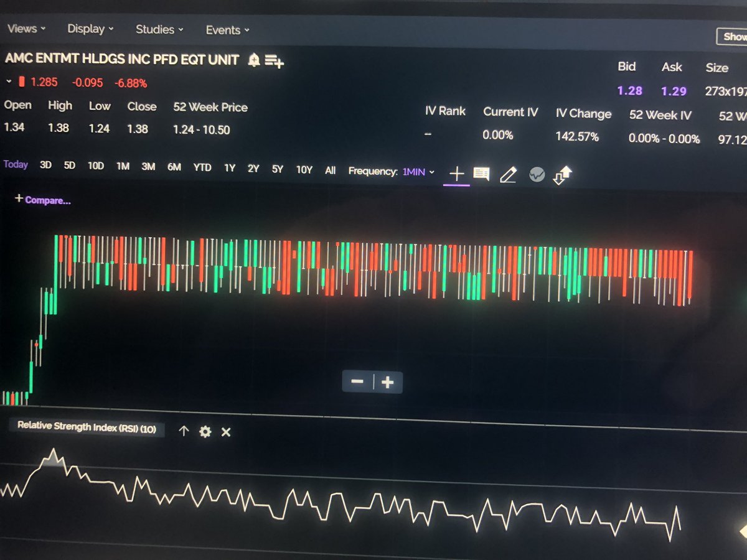Click the alert bell next to the ticker name
This screenshot has height=560, width=747.
pyautogui.click(x=253, y=60)
